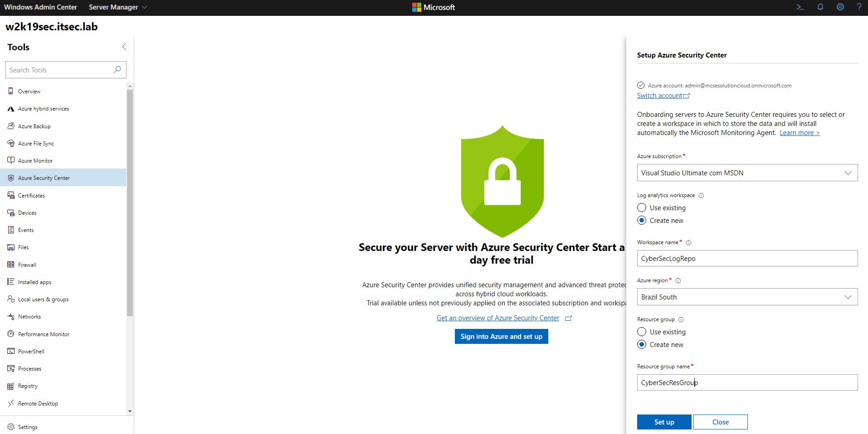Open the help question mark icon
868x434 pixels.
859,7
